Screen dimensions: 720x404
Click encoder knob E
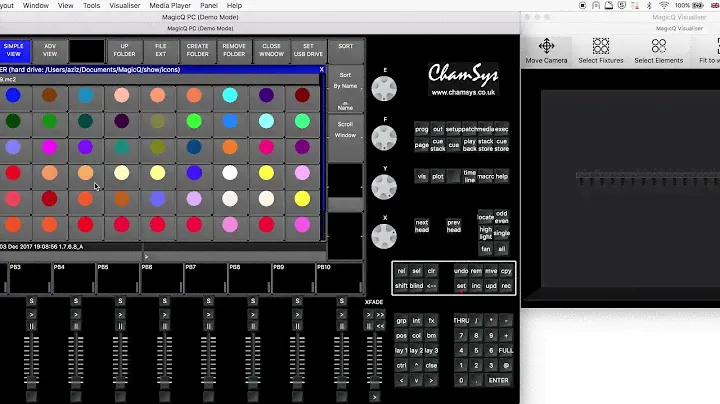click(383, 89)
